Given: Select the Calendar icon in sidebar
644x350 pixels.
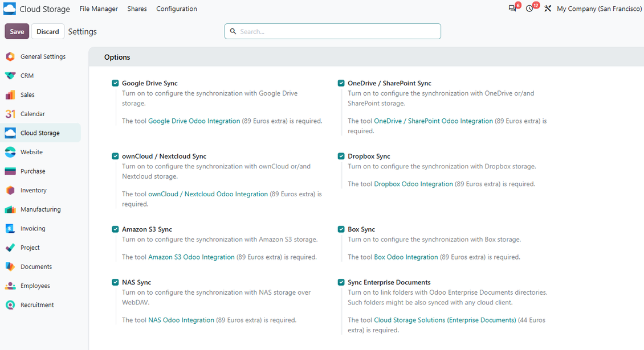Looking at the screenshot, I should [x=10, y=114].
